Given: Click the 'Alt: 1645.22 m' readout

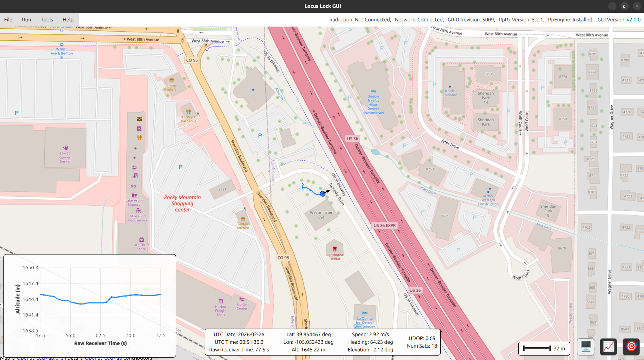Looking at the screenshot, I should pyautogui.click(x=309, y=350).
